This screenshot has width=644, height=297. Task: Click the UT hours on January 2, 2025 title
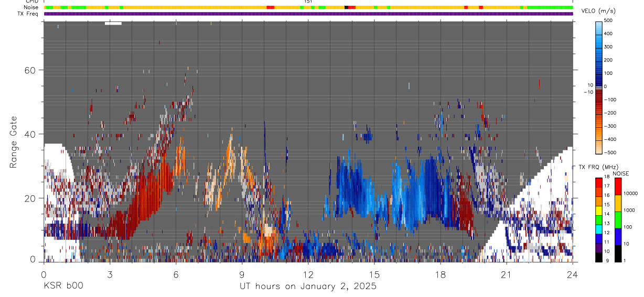[x=308, y=286]
